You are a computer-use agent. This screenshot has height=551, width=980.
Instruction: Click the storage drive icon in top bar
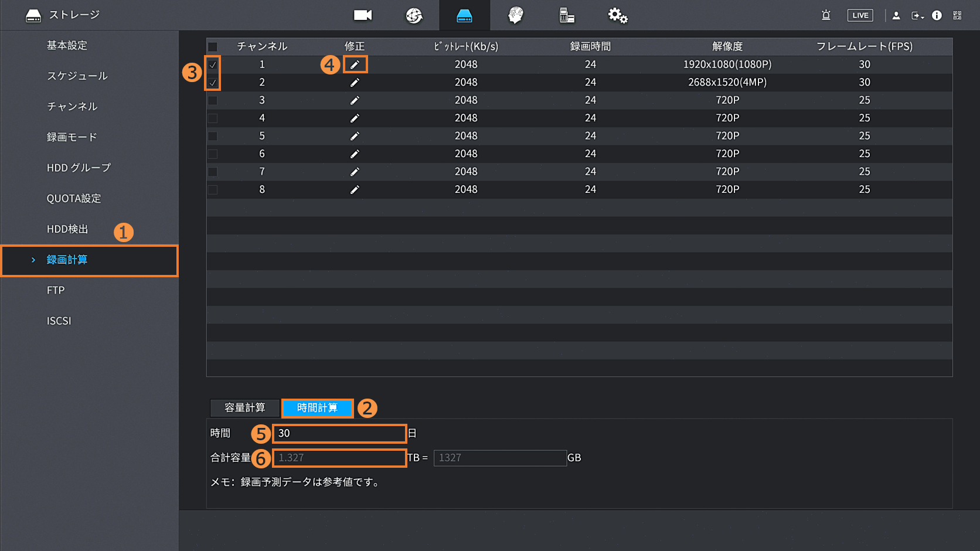(464, 15)
